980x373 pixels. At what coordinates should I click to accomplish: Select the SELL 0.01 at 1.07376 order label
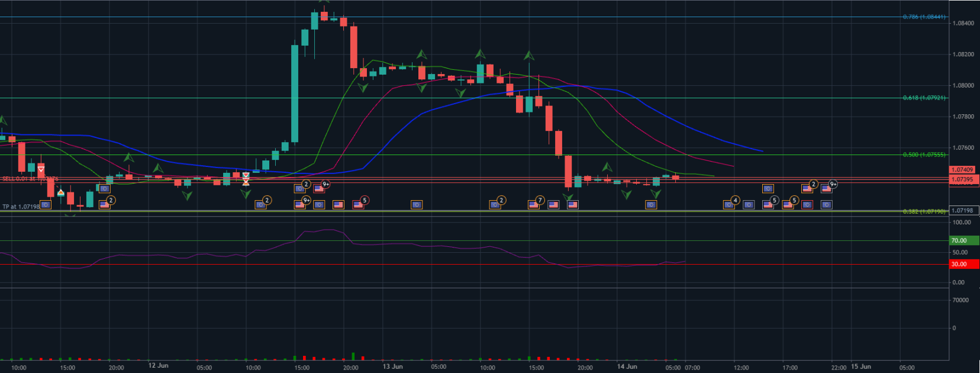tap(30, 179)
